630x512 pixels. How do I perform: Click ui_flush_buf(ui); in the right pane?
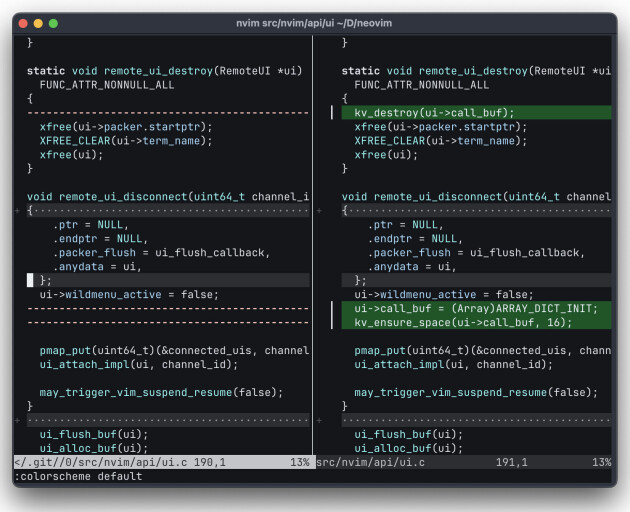(408, 434)
